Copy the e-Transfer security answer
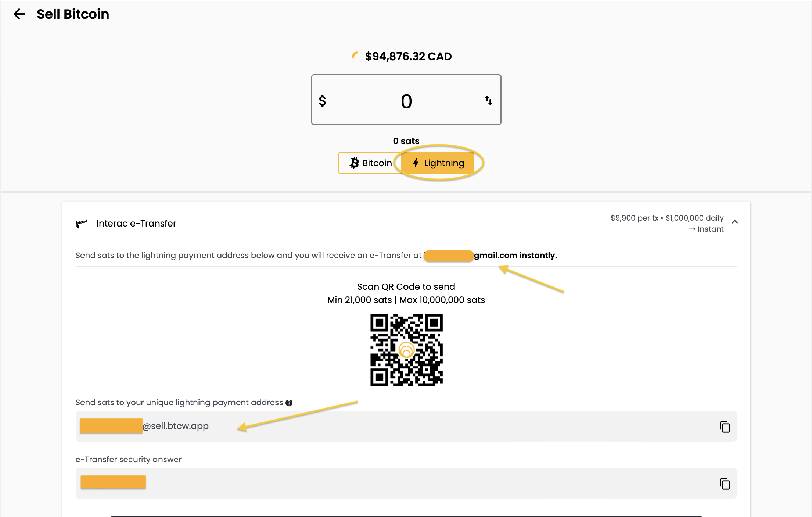The image size is (812, 517). pyautogui.click(x=725, y=484)
